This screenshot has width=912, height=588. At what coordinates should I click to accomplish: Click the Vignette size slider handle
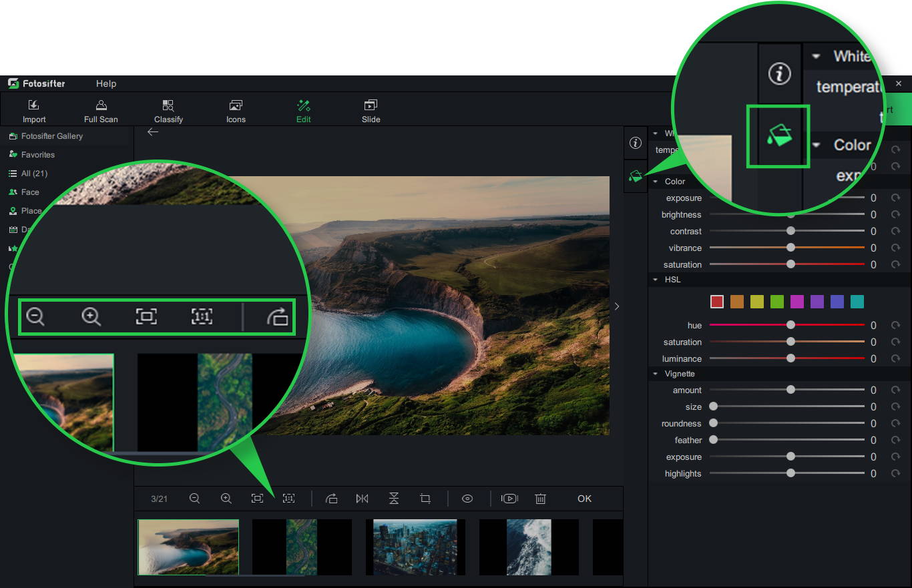(x=713, y=406)
